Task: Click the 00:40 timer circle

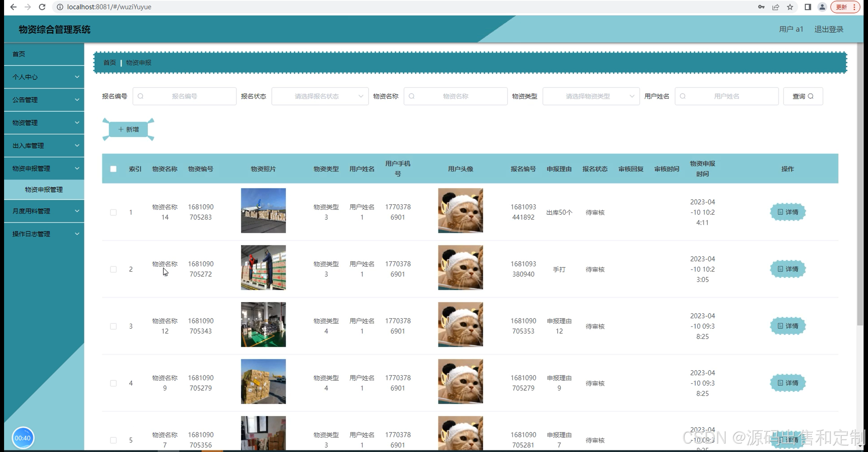Action: (23, 438)
